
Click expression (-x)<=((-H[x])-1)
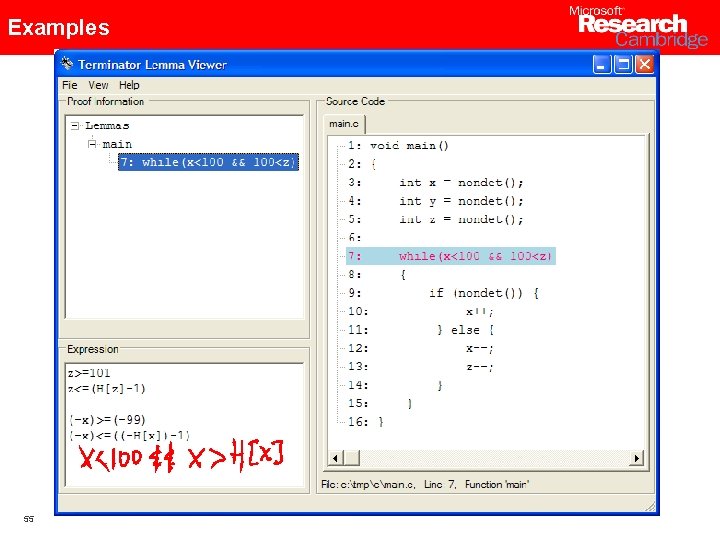pyautogui.click(x=129, y=435)
